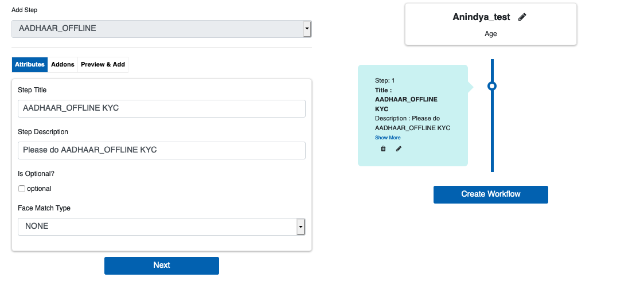Select the Step 1 circle marker on timeline
Viewport: 644px width, 289px height.
point(491,86)
